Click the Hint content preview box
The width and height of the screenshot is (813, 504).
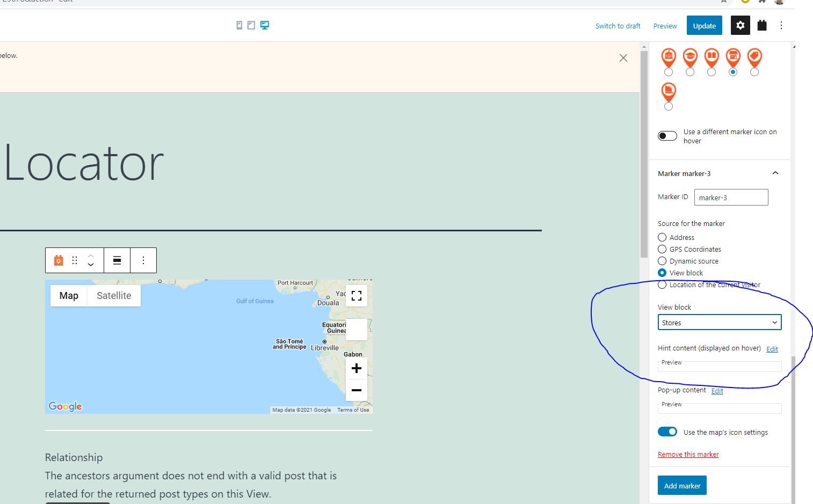720,366
